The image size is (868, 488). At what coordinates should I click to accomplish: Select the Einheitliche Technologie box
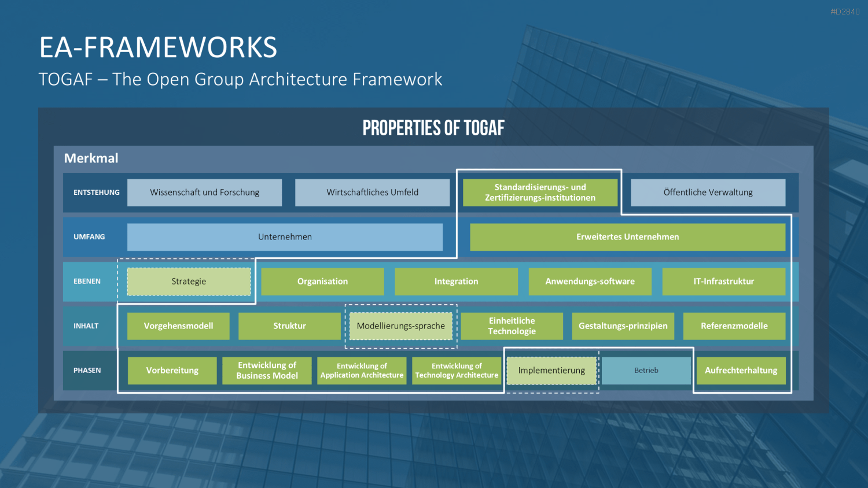click(x=512, y=326)
